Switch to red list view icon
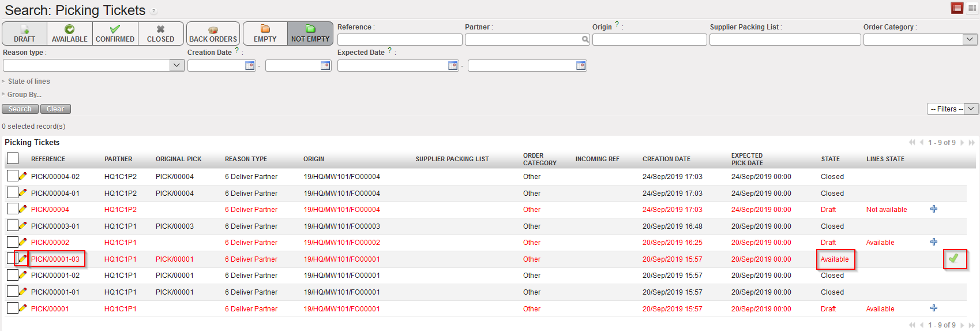This screenshot has width=980, height=331. click(x=958, y=8)
